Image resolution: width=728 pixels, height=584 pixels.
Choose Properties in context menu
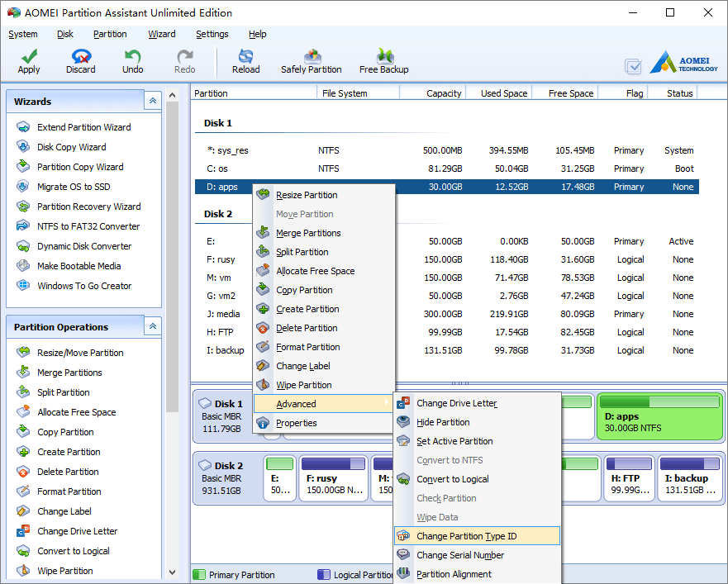[324, 423]
